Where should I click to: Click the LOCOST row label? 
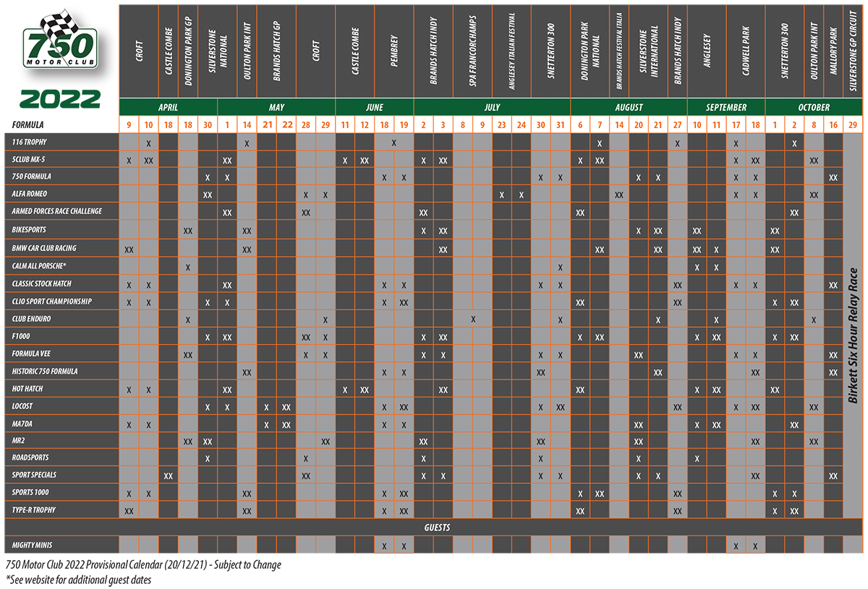tap(22, 407)
